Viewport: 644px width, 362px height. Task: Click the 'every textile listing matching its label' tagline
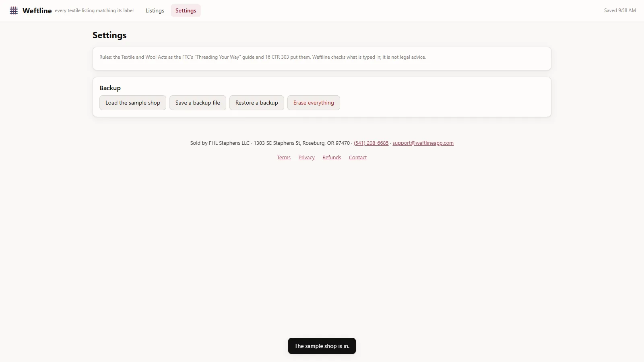click(x=94, y=10)
